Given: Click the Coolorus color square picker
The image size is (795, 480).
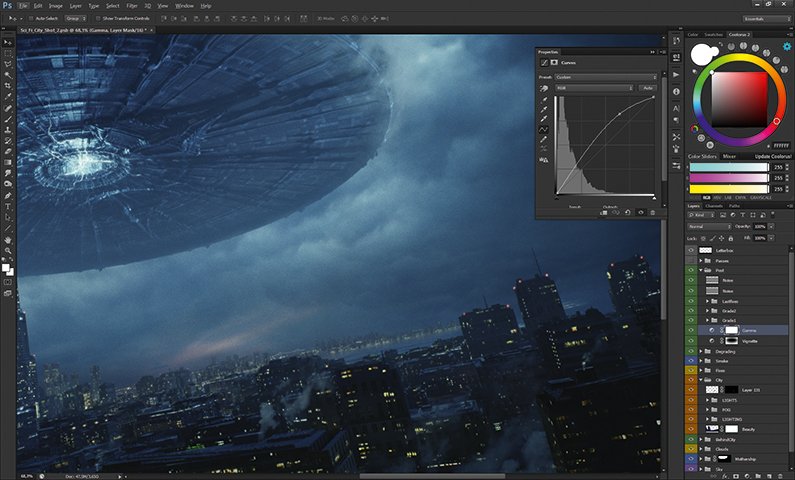Looking at the screenshot, I should pyautogui.click(x=740, y=99).
